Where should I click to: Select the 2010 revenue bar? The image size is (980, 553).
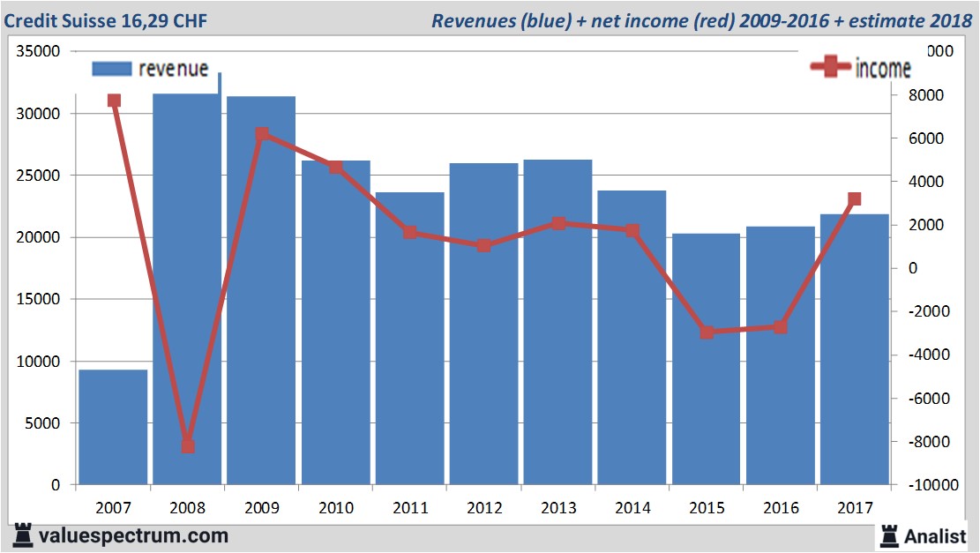point(335,323)
